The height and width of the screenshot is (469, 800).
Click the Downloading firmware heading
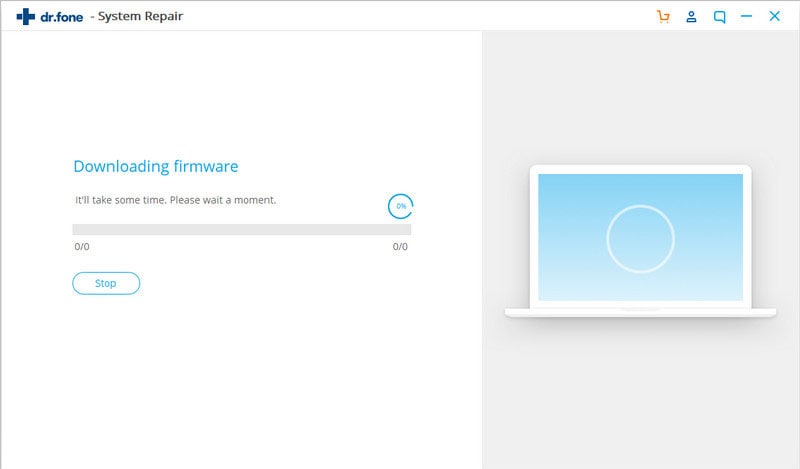(x=156, y=166)
